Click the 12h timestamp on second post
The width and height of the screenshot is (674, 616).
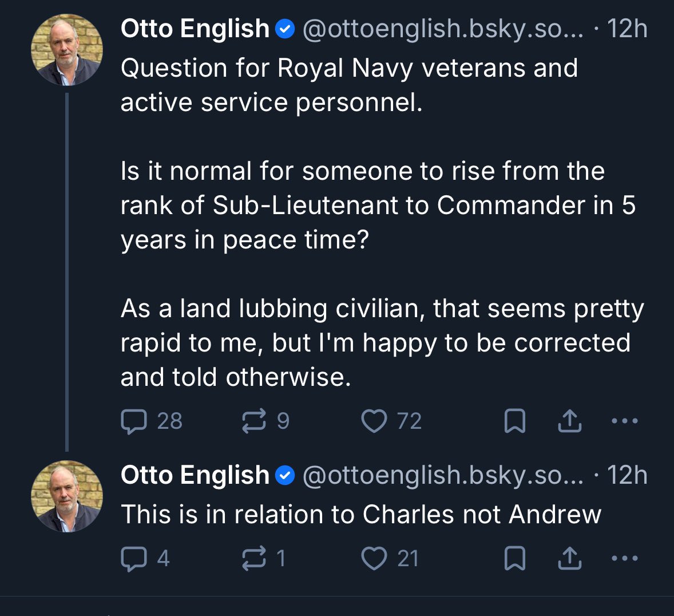[x=627, y=475]
